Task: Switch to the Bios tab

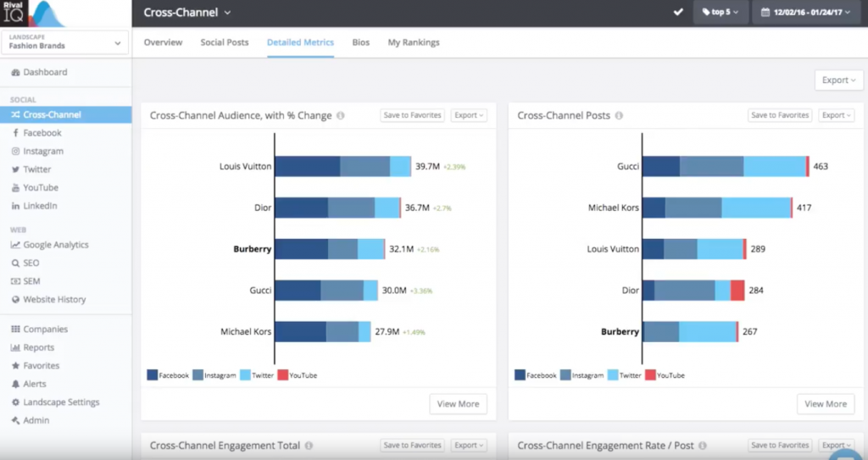Action: (x=361, y=42)
